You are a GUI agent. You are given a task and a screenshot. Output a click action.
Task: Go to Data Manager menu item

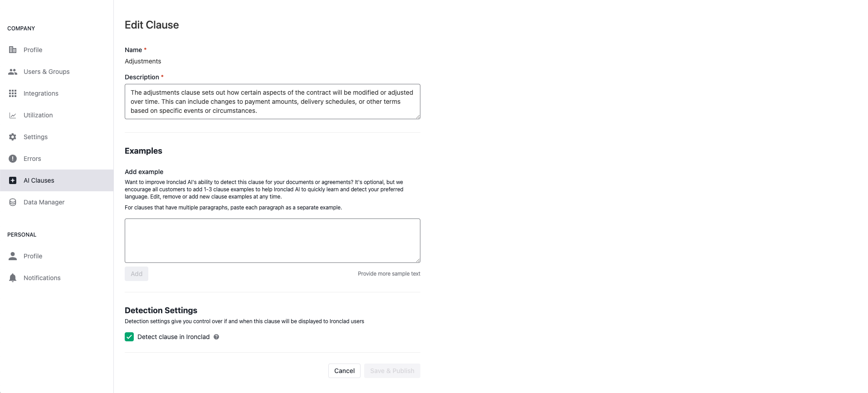click(x=57, y=202)
